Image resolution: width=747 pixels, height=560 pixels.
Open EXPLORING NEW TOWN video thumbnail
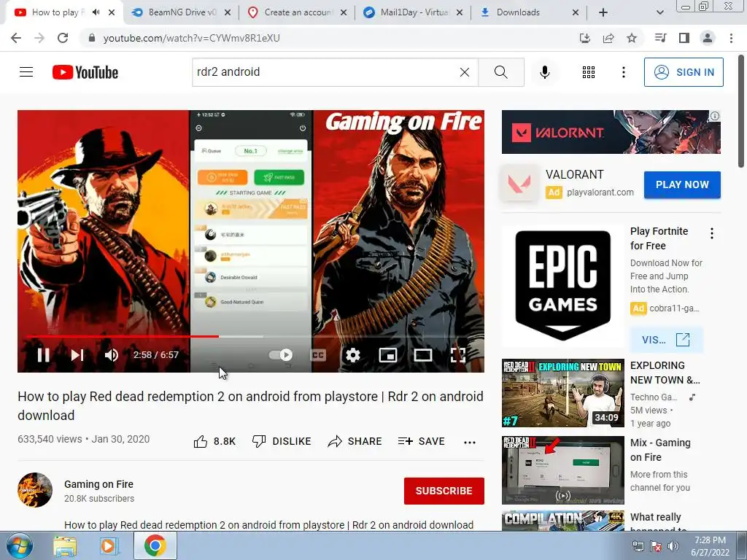(562, 393)
